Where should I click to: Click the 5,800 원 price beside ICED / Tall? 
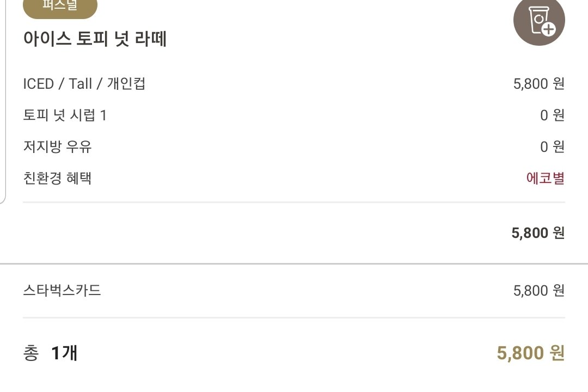click(539, 84)
